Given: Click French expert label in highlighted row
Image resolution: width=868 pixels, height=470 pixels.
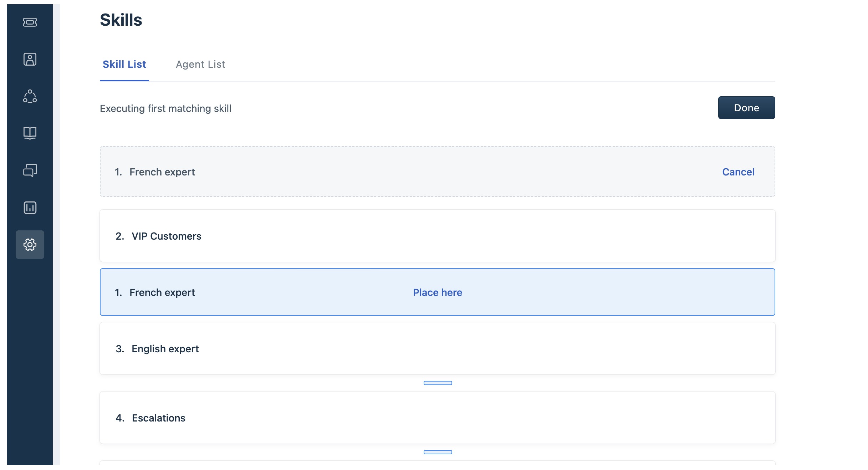Looking at the screenshot, I should 162,292.
